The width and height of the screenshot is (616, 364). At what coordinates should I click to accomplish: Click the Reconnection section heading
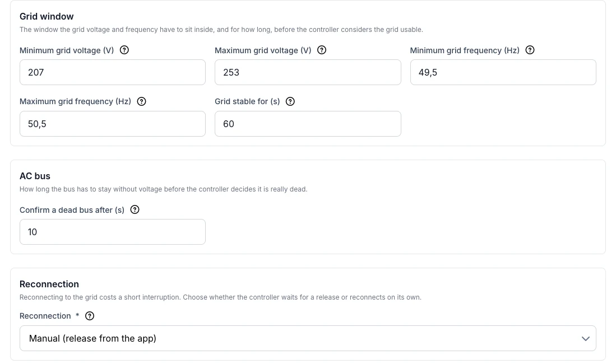[49, 284]
